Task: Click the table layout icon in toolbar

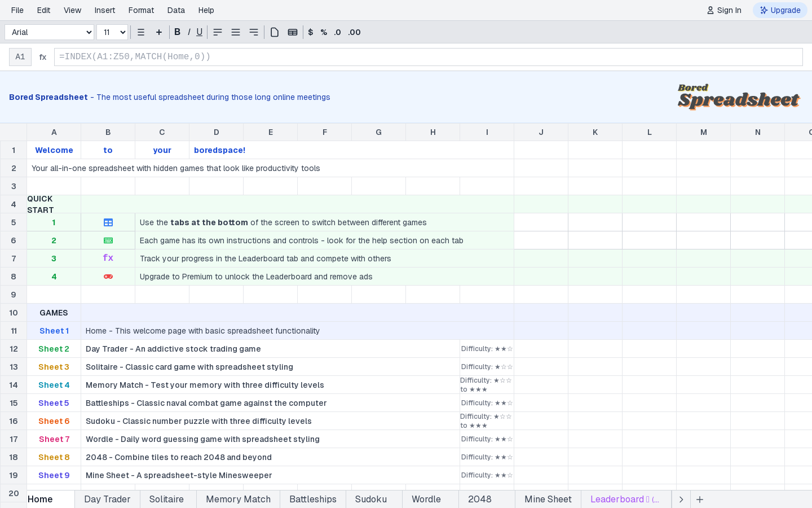Action: [x=293, y=32]
